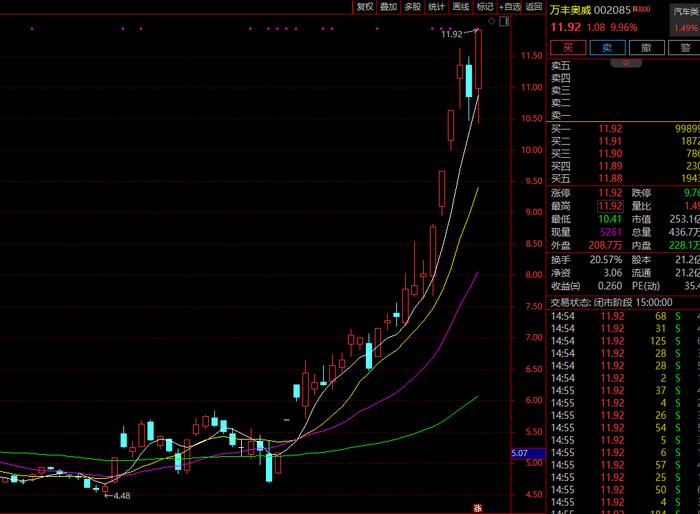Screen dimensions: 700x514
Task: Click the red 买 buy button
Action: coord(568,48)
